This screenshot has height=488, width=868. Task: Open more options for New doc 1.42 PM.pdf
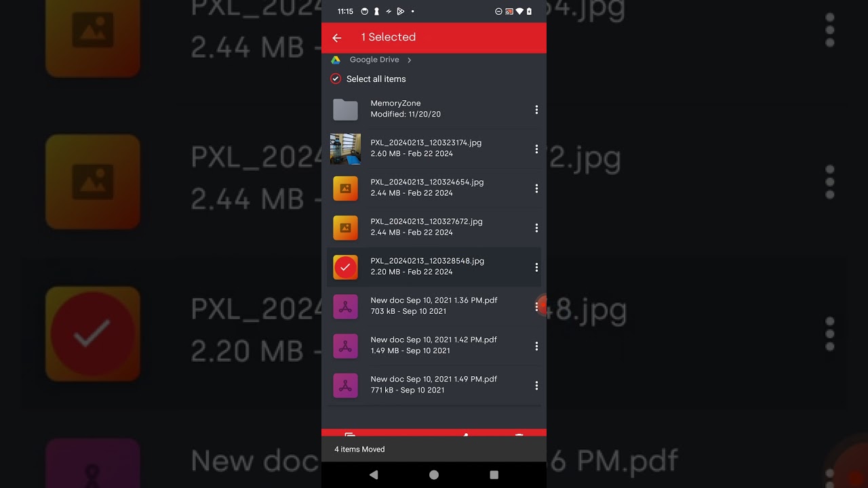point(536,346)
